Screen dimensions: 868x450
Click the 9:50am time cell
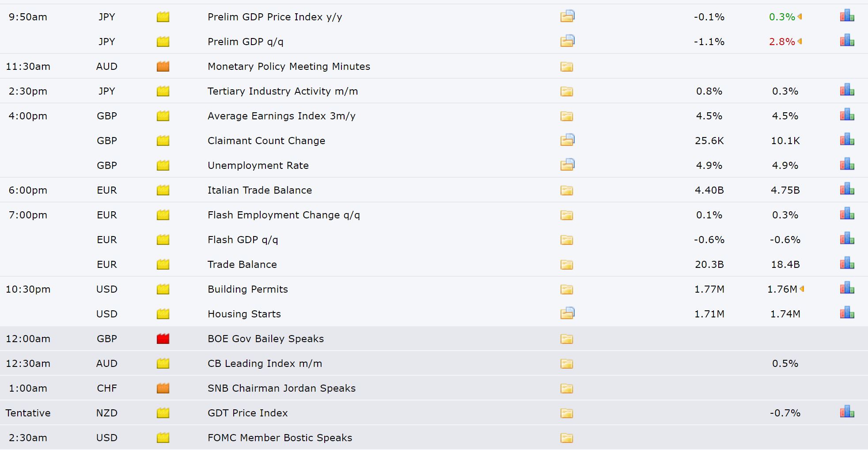tap(28, 17)
